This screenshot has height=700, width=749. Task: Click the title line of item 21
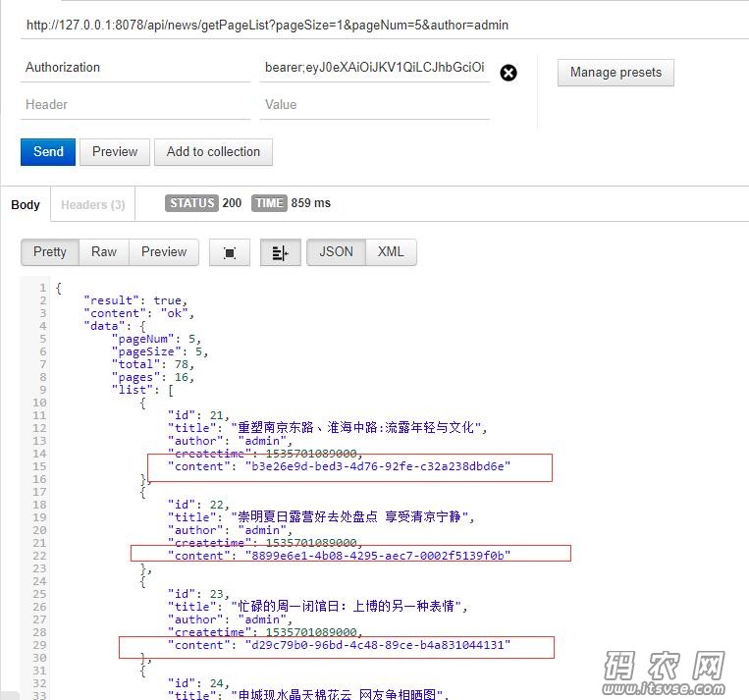pos(327,428)
